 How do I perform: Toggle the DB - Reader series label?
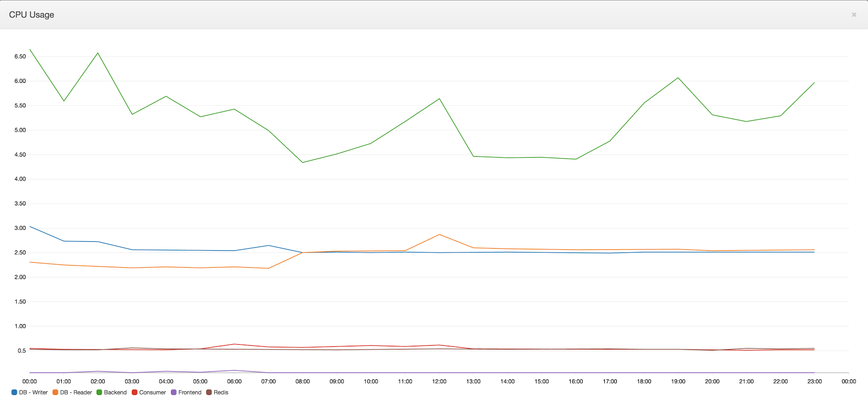(x=76, y=392)
